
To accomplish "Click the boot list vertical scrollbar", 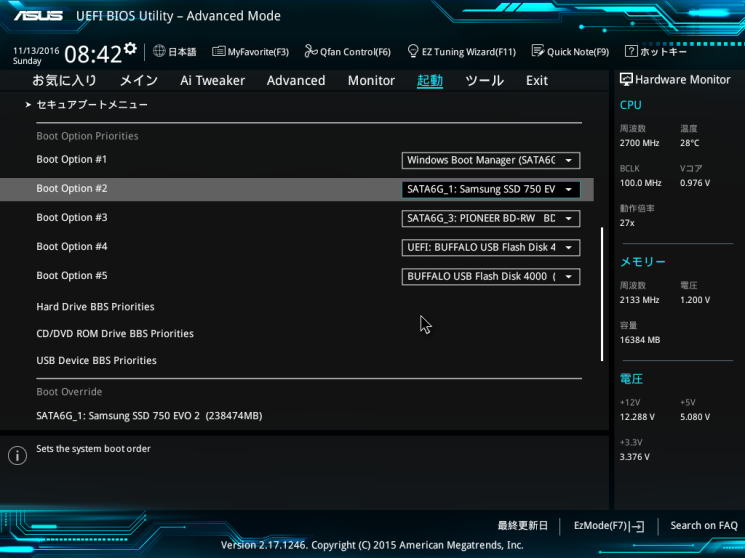I will point(602,294).
